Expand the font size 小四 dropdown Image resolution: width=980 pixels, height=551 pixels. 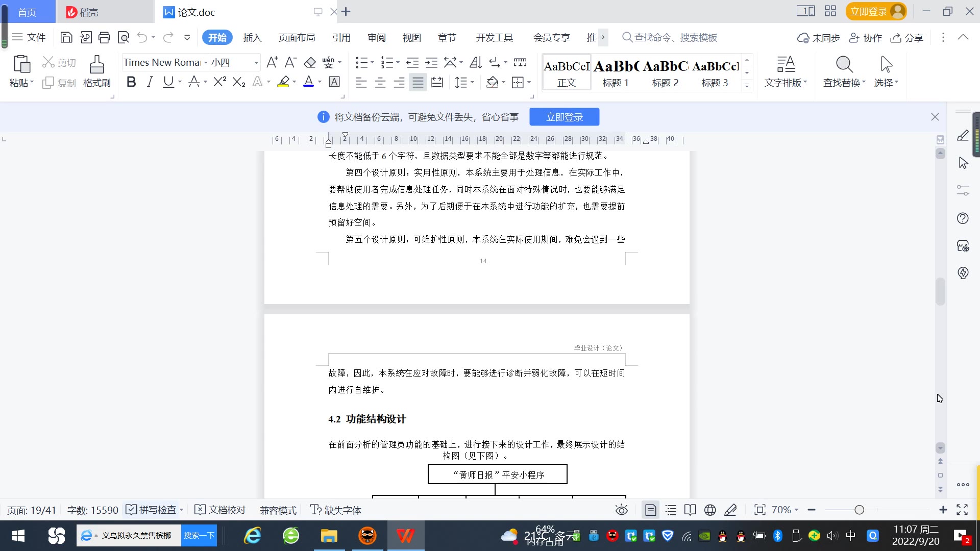(256, 63)
